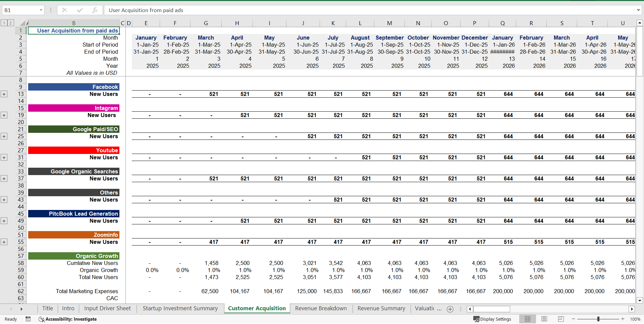Click the Cancel (X) formula bar icon
Image resolution: width=644 pixels, height=324 pixels.
tap(64, 10)
